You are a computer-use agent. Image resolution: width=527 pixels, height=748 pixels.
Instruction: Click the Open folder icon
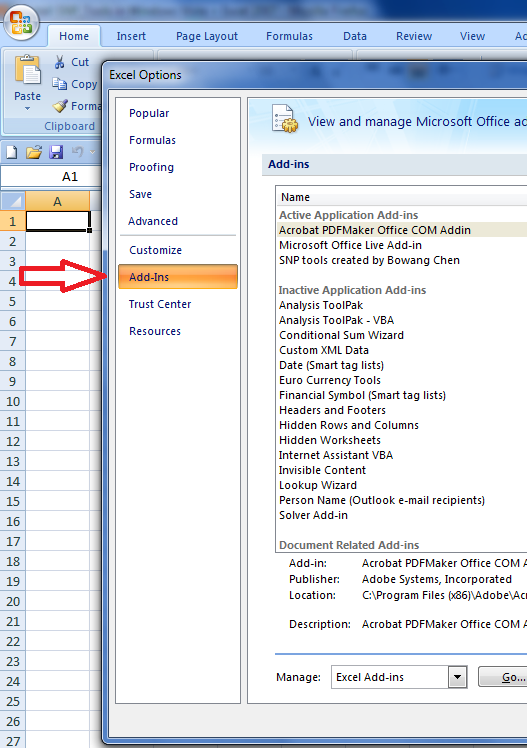[34, 152]
